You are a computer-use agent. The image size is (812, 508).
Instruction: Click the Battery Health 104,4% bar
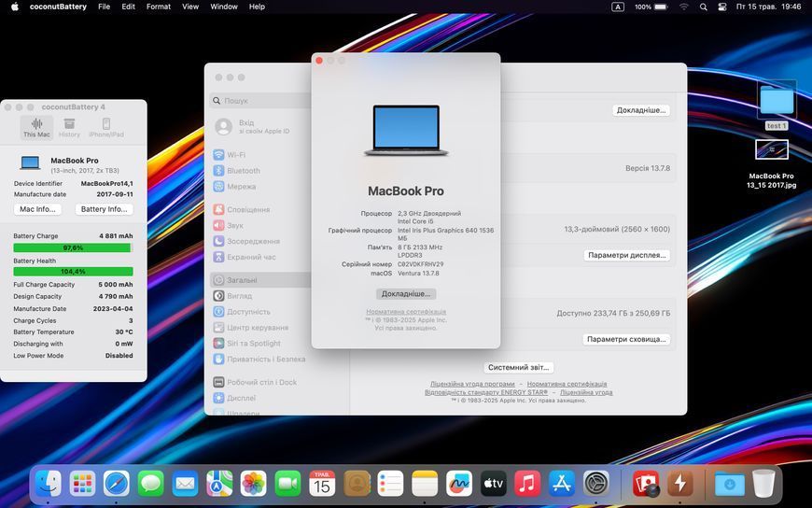[73, 271]
